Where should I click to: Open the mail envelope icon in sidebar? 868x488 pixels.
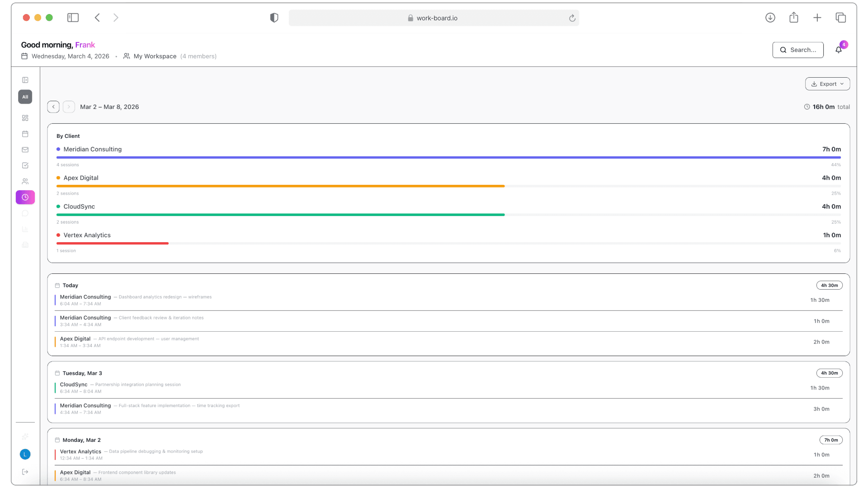click(x=25, y=150)
